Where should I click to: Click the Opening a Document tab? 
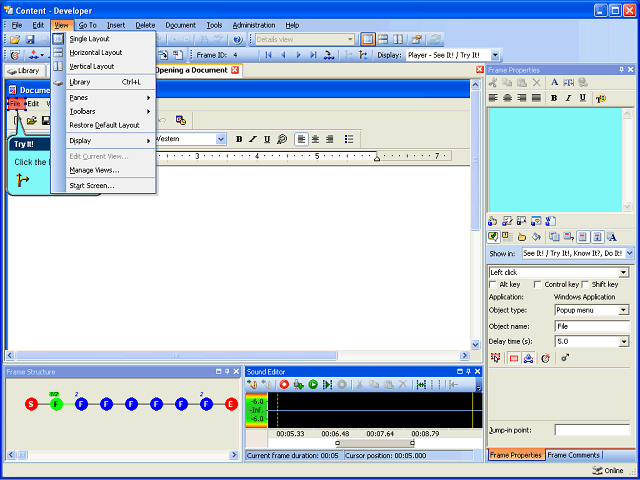pos(191,70)
